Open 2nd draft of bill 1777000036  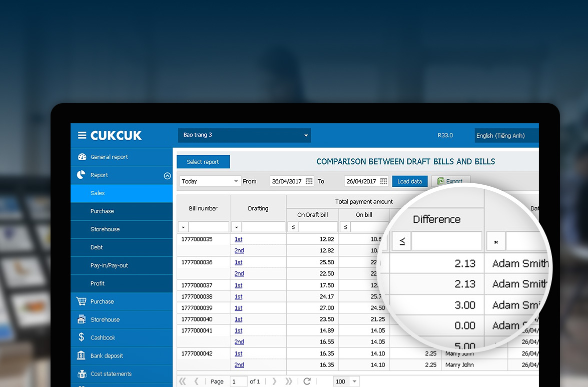(x=239, y=273)
